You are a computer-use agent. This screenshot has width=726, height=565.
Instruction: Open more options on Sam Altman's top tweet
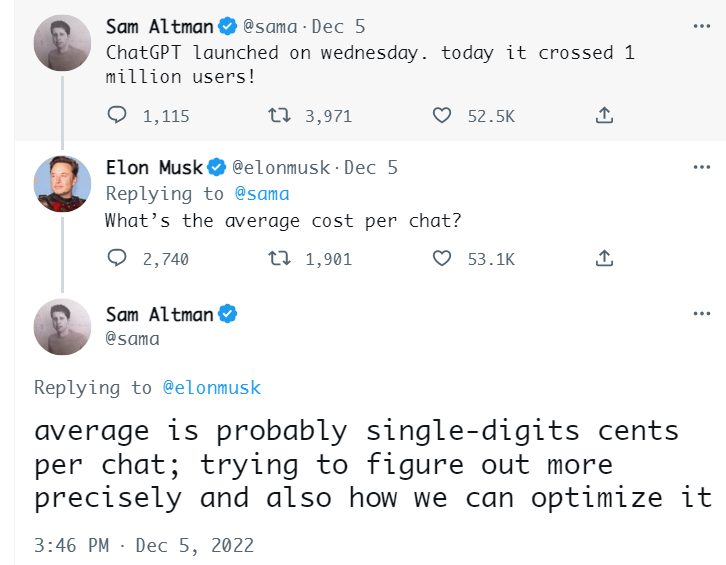click(x=702, y=25)
